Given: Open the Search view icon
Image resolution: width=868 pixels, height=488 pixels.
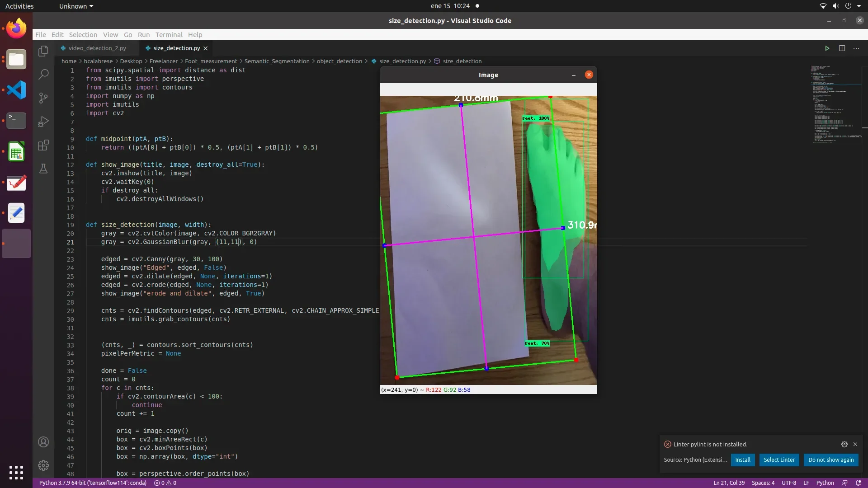Looking at the screenshot, I should coord(43,75).
